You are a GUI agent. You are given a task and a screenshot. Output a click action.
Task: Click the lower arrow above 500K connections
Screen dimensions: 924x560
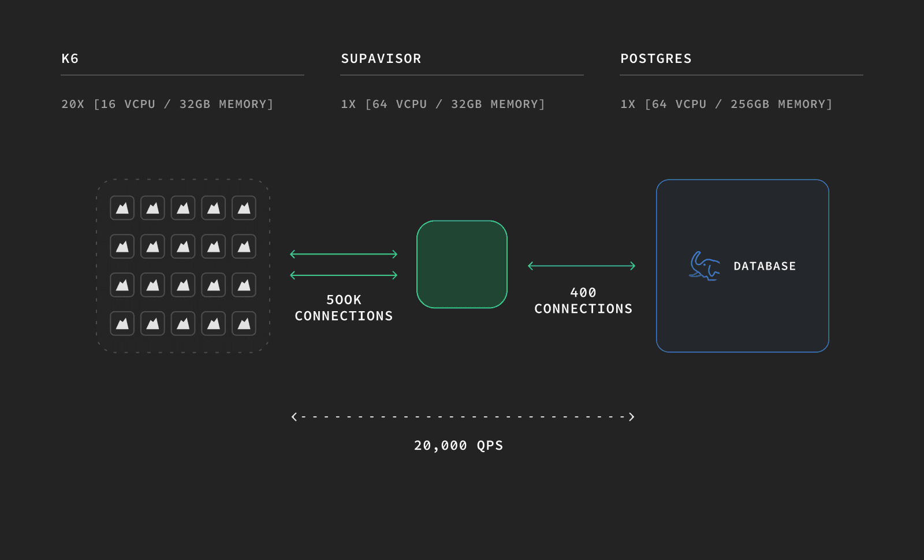tap(344, 275)
